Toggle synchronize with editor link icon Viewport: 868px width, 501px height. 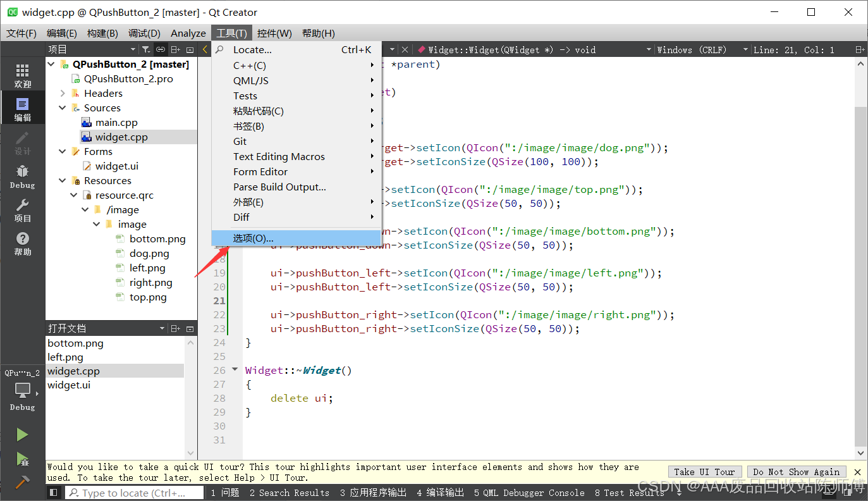click(x=161, y=49)
